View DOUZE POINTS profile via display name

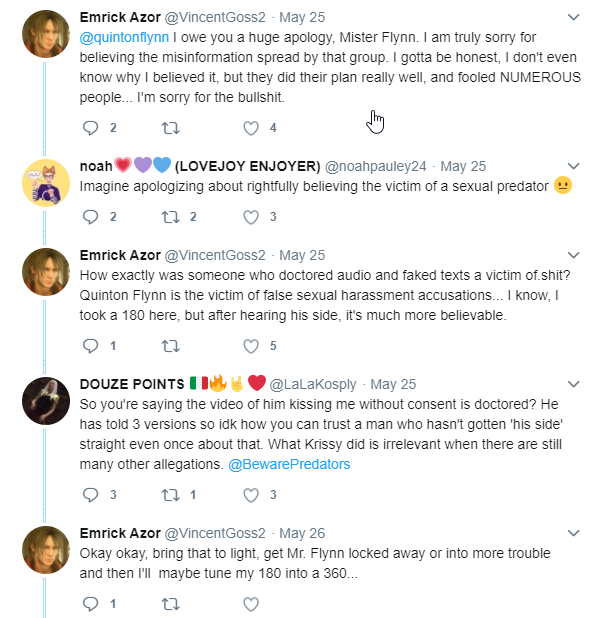click(132, 384)
